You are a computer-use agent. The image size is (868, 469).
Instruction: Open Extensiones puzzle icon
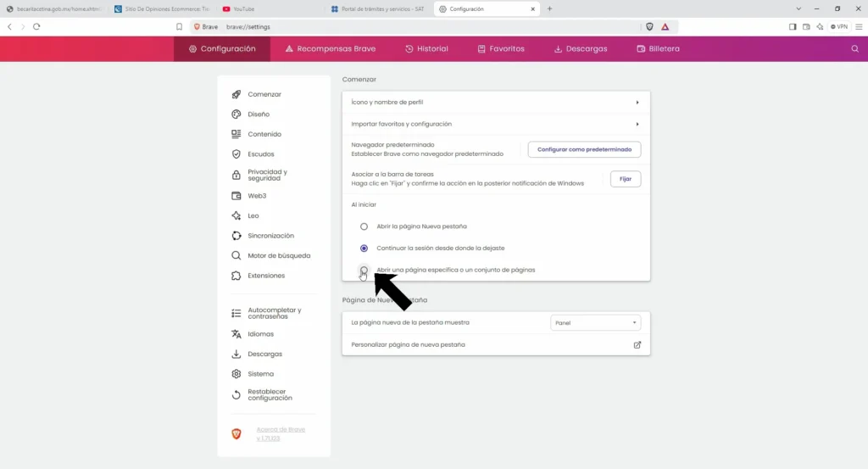[x=236, y=275]
